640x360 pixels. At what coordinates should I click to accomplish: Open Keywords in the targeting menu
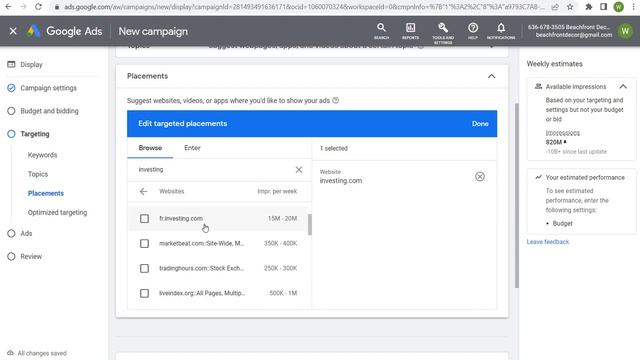pyautogui.click(x=42, y=155)
